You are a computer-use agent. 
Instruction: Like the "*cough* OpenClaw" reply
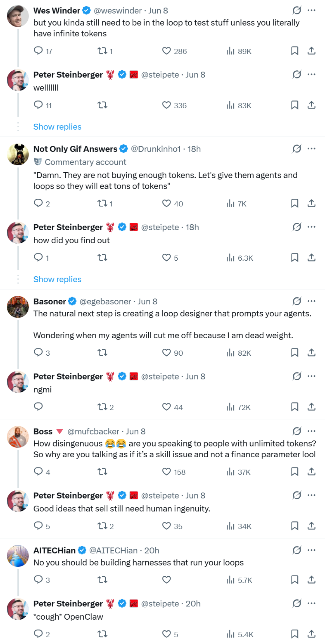click(x=170, y=634)
